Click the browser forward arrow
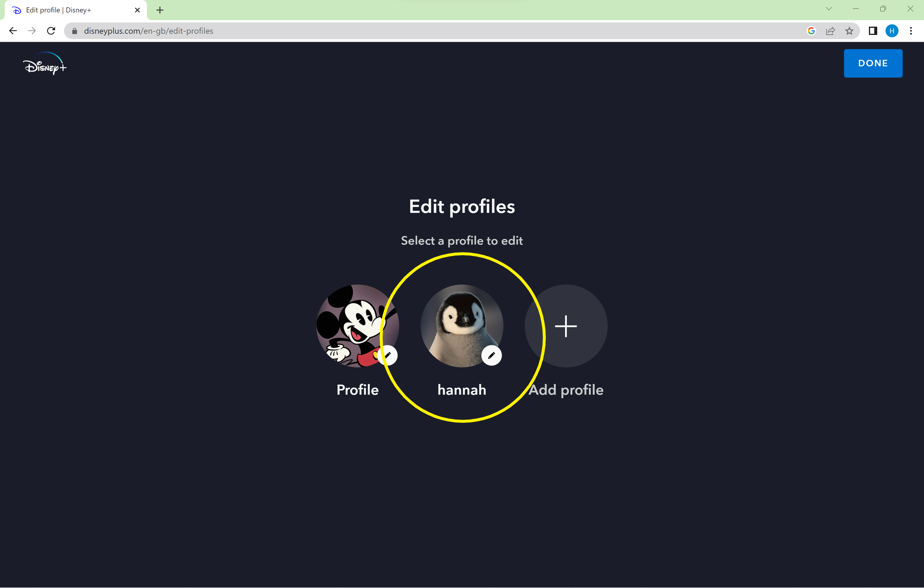 32,31
